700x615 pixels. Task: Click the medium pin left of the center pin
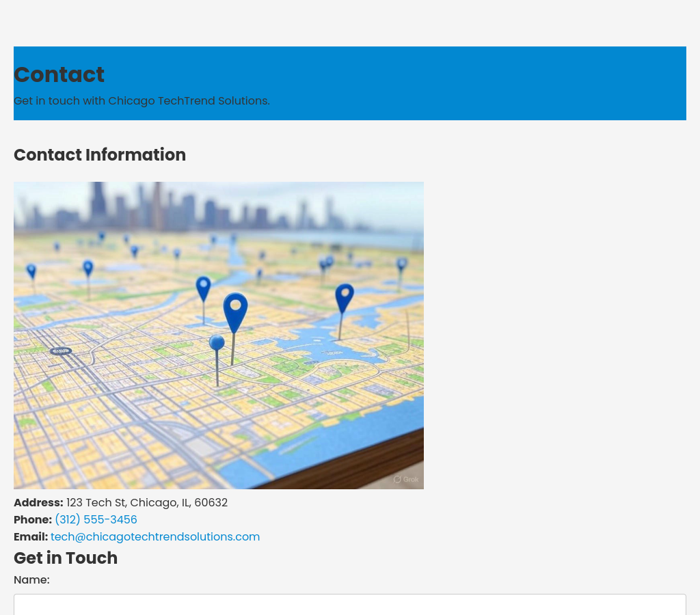point(203,288)
